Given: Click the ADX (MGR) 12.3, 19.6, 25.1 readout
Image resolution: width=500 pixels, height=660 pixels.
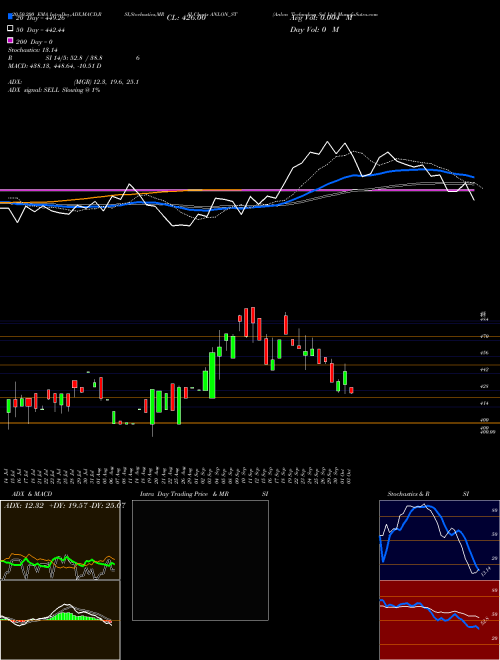Looking at the screenshot, I should (73, 82).
